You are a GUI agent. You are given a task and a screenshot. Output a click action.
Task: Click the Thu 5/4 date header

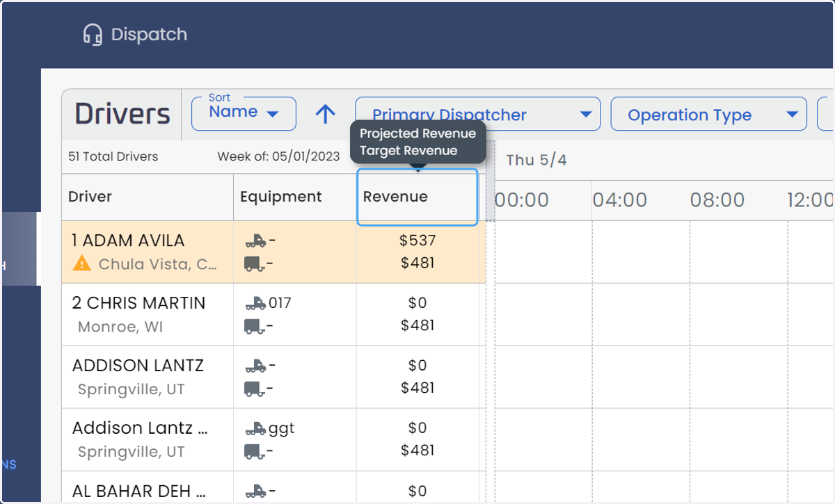(536, 161)
